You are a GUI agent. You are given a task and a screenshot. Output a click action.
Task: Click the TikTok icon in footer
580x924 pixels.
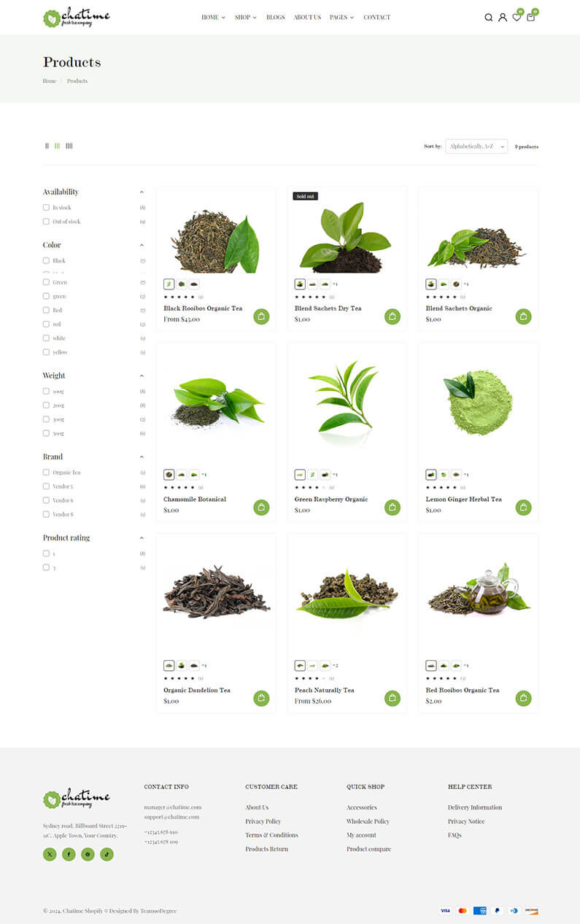click(107, 854)
